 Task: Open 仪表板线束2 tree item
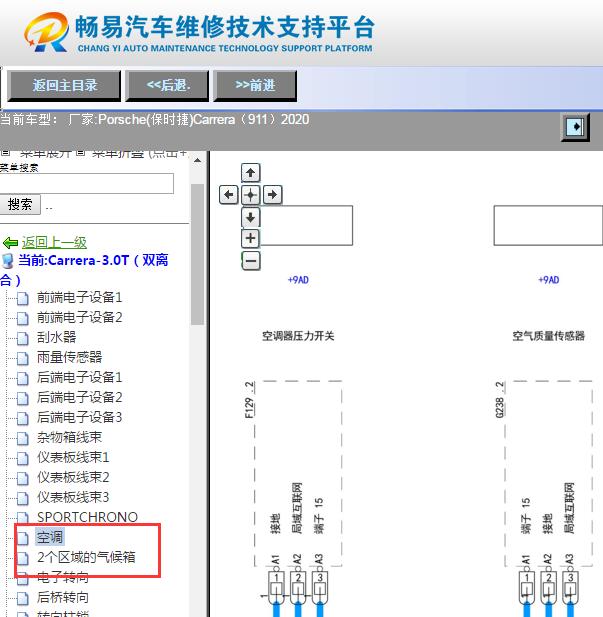click(x=73, y=477)
